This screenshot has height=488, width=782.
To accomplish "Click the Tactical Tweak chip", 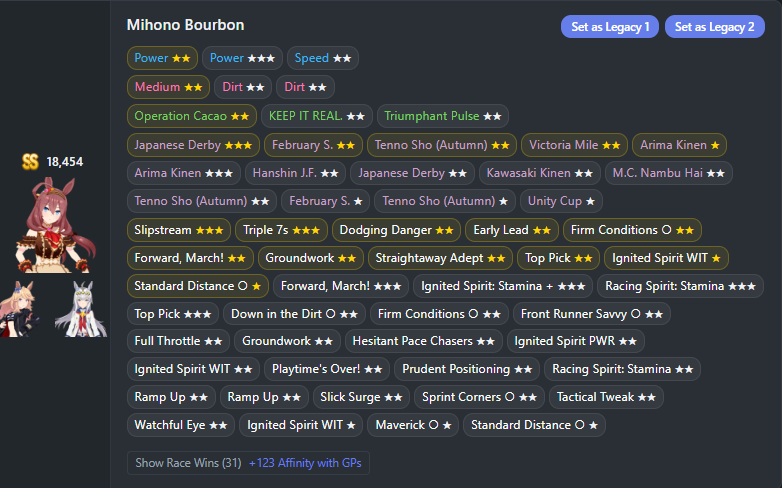I will [x=606, y=396].
